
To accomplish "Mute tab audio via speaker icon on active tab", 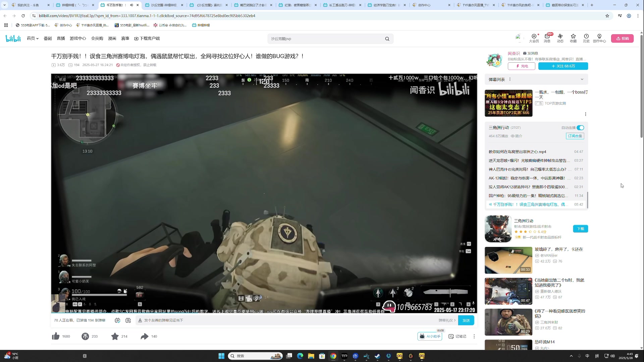I will (131, 5).
